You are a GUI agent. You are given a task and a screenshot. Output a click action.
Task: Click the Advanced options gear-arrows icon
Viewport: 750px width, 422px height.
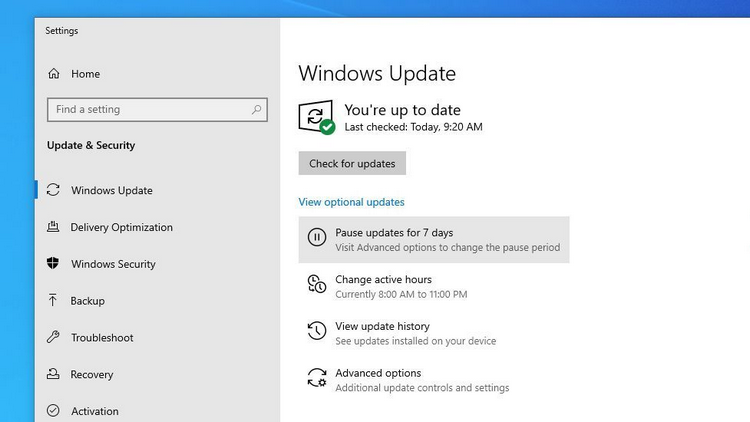317,378
